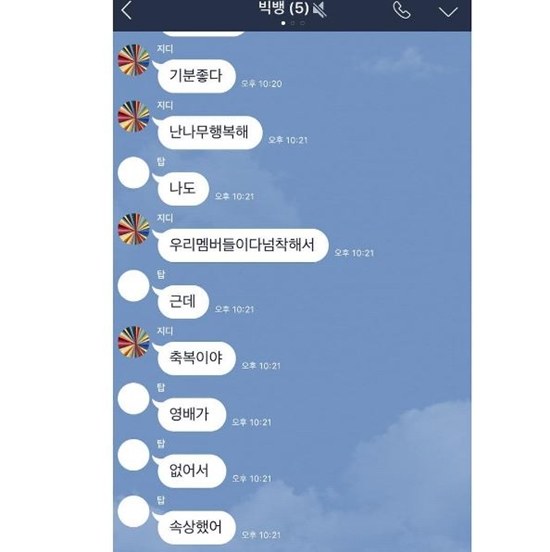Tap the muted speaker icon in title

320,9
